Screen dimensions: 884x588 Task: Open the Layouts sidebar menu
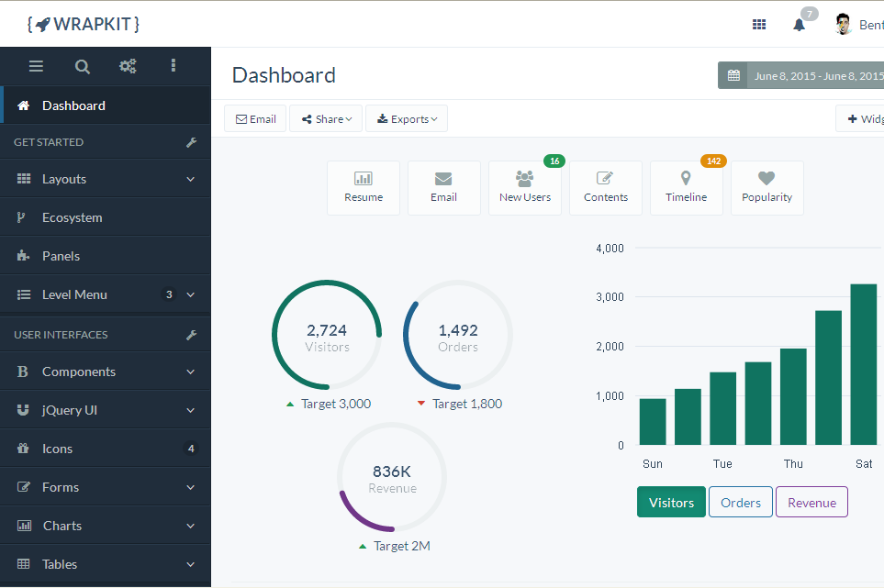coord(106,179)
